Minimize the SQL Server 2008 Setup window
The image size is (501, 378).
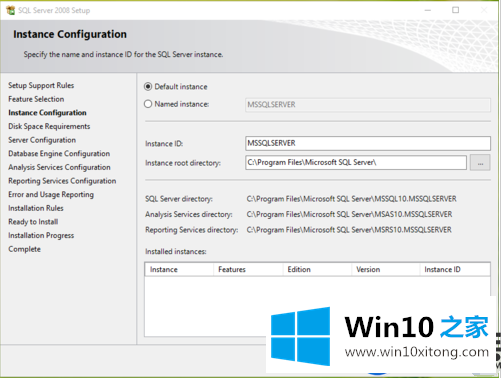[x=428, y=10]
